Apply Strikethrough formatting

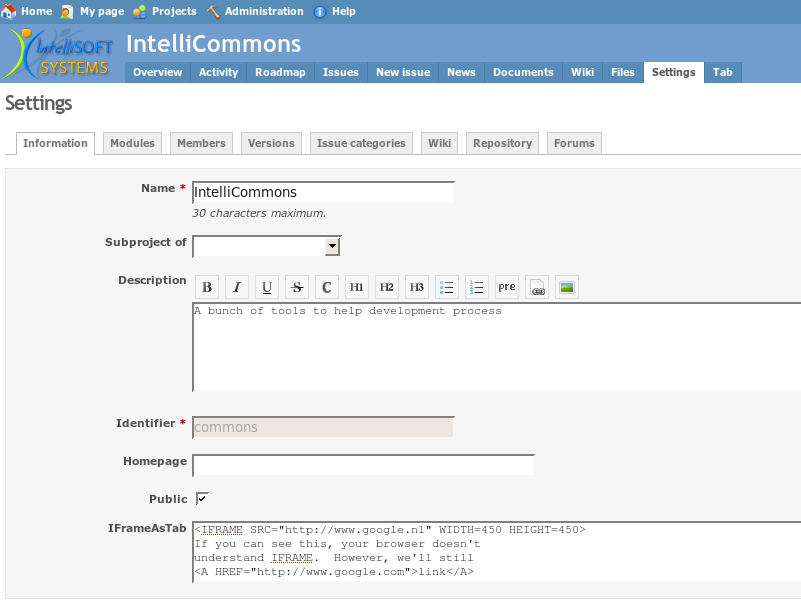tap(297, 287)
